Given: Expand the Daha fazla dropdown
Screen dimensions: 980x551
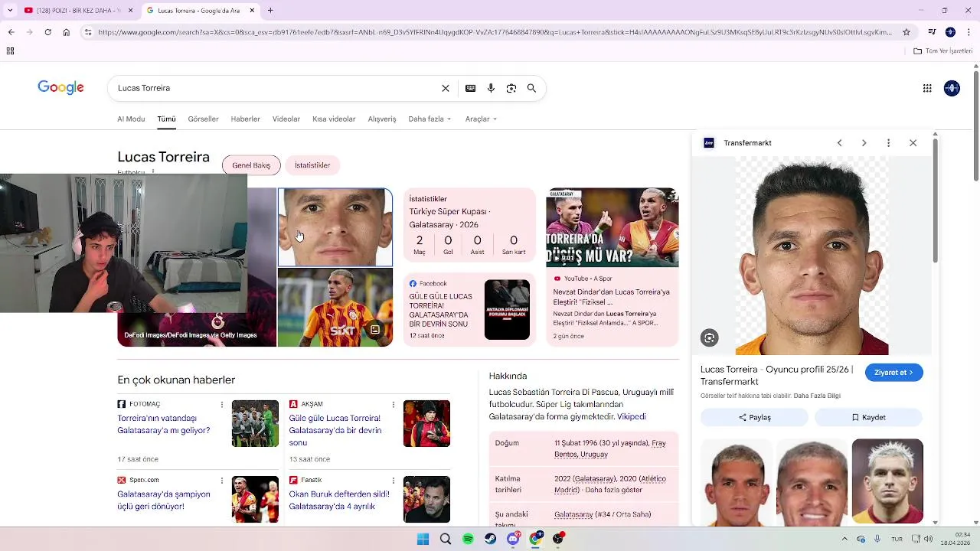Looking at the screenshot, I should pos(430,119).
